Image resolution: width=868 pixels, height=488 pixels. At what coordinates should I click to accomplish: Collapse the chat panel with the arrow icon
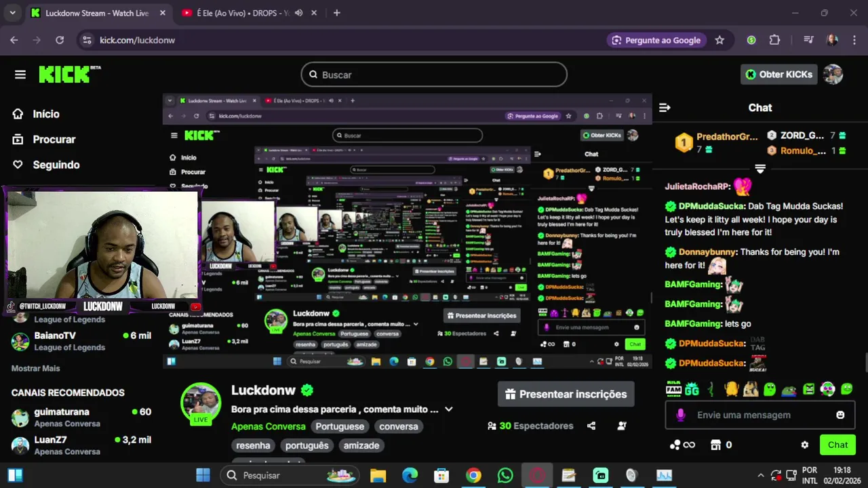click(665, 108)
